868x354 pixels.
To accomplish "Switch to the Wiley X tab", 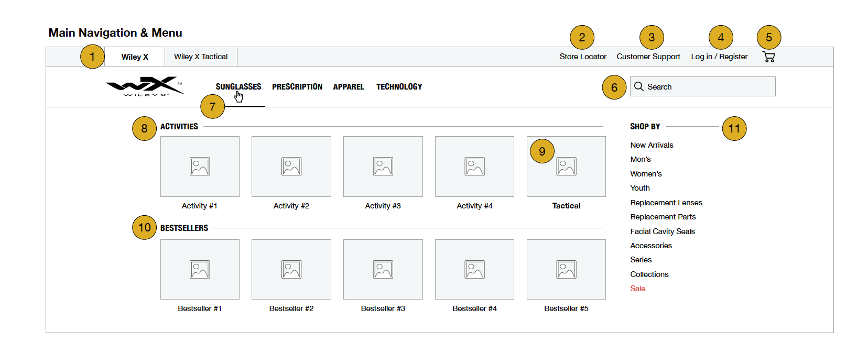I will coord(135,57).
